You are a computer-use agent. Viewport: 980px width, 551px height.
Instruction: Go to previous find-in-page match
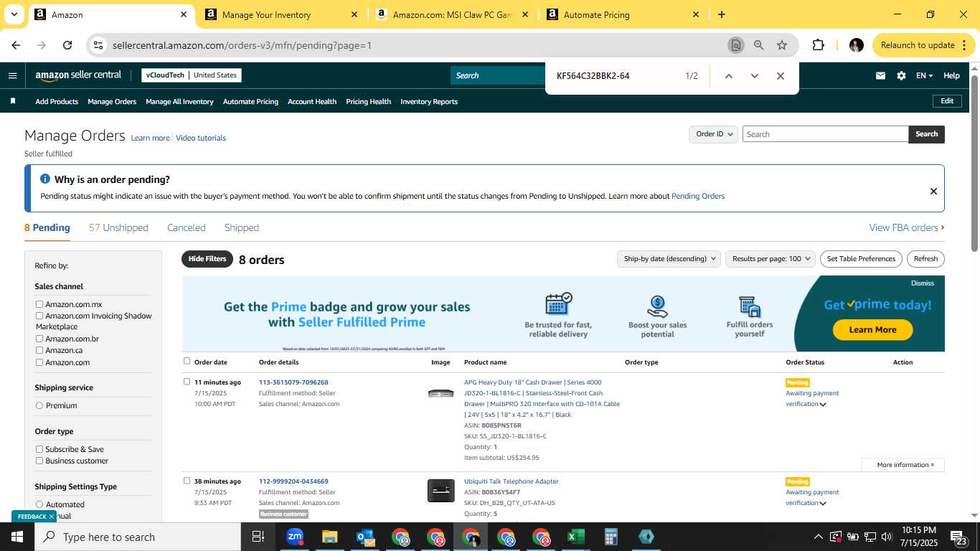coord(728,76)
